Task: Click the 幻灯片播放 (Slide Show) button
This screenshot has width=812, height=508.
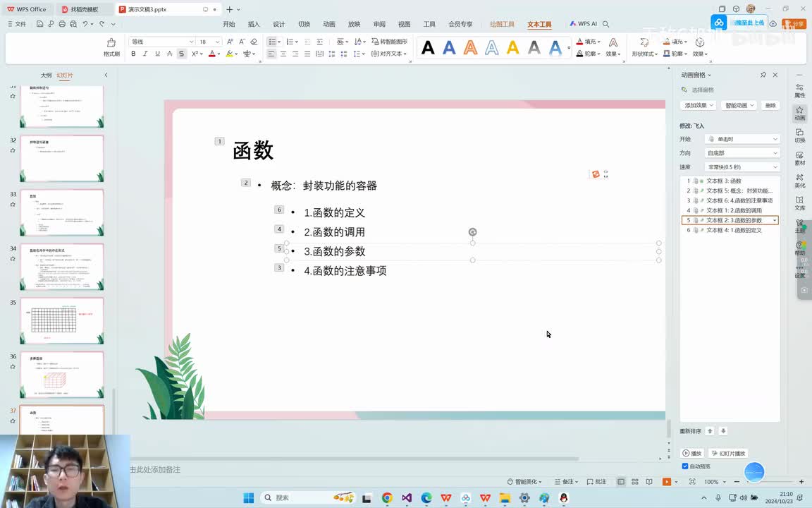Action: click(728, 453)
